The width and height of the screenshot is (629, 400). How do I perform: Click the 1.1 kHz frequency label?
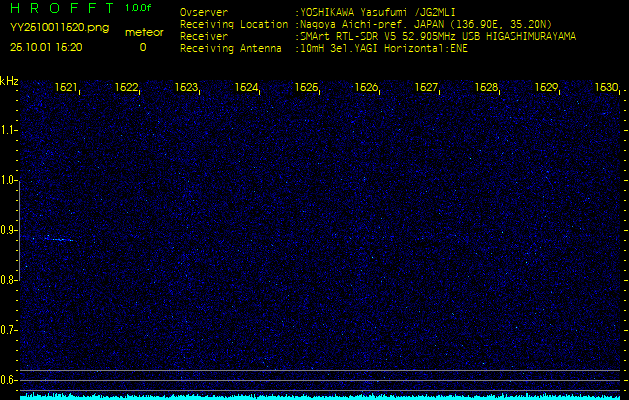coord(9,130)
